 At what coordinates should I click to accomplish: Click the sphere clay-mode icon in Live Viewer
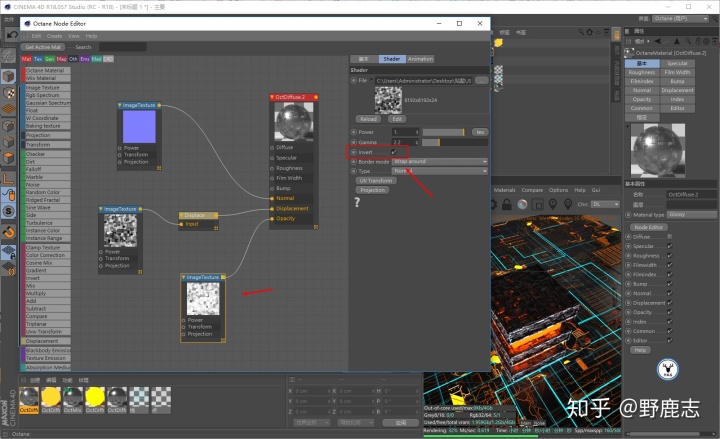coord(522,204)
